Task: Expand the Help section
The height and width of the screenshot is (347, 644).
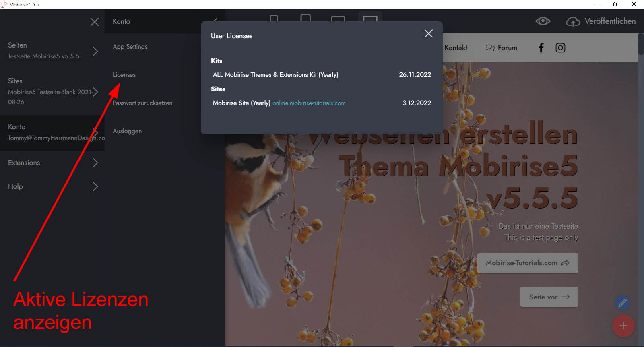Action: pos(95,186)
